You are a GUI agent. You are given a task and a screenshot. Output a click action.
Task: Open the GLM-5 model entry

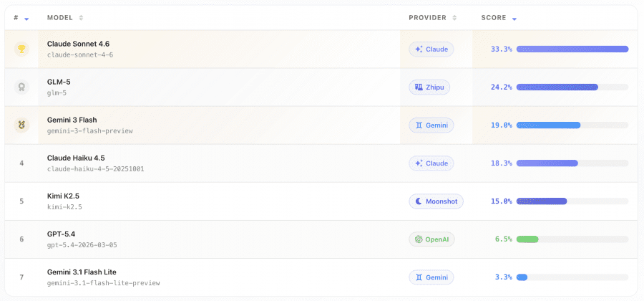click(x=59, y=82)
